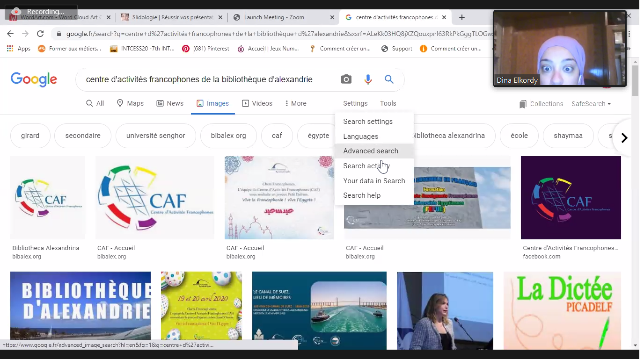Expand the SafeSearch dropdown
This screenshot has width=644, height=359.
[591, 104]
